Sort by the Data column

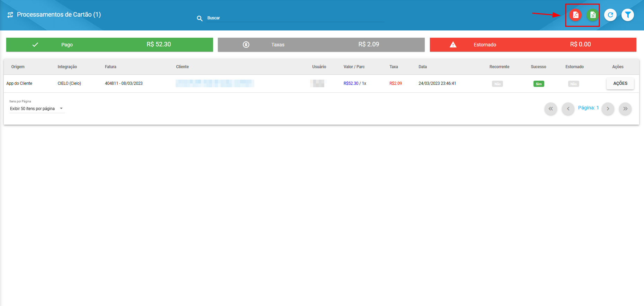(423, 67)
